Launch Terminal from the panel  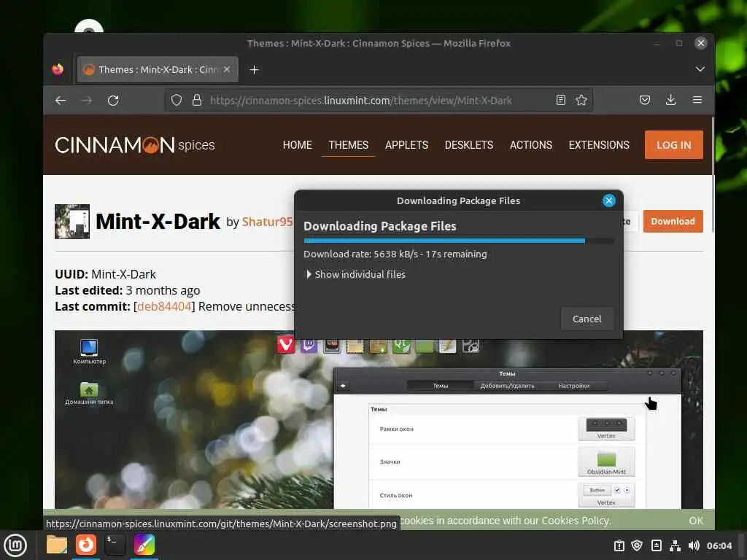[x=115, y=545]
